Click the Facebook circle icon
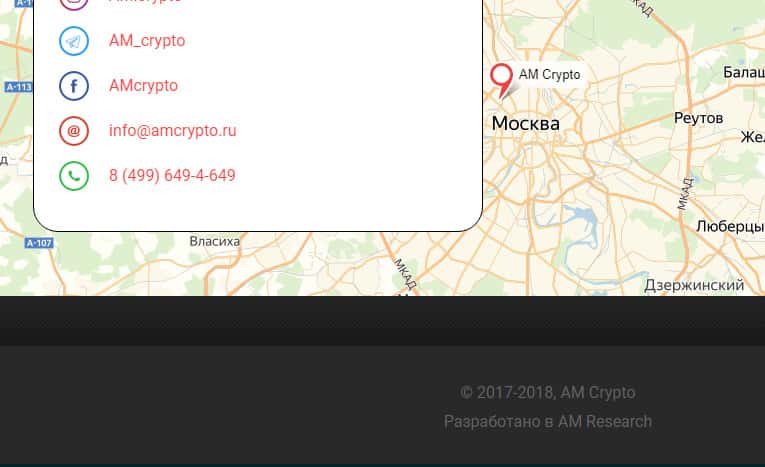765x467 pixels. (x=74, y=86)
